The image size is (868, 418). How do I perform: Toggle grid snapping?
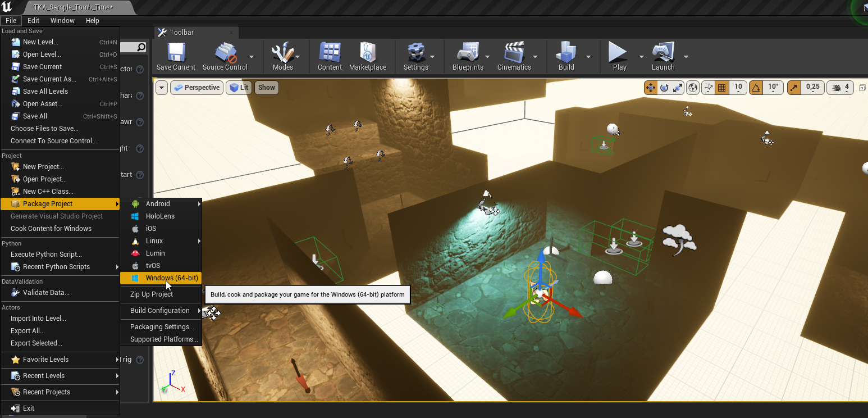pyautogui.click(x=722, y=88)
